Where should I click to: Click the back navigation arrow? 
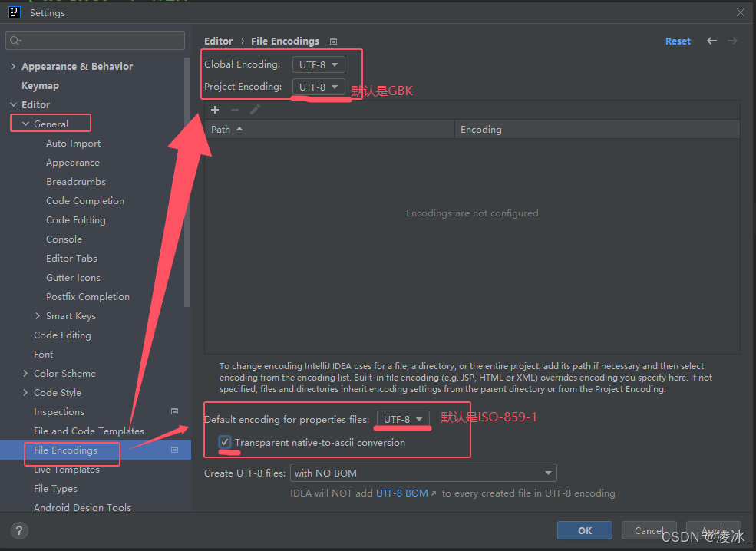pyautogui.click(x=711, y=41)
